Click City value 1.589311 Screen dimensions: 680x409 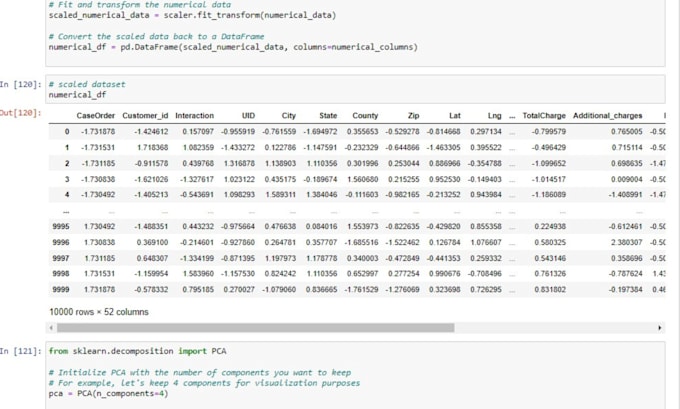(280, 195)
